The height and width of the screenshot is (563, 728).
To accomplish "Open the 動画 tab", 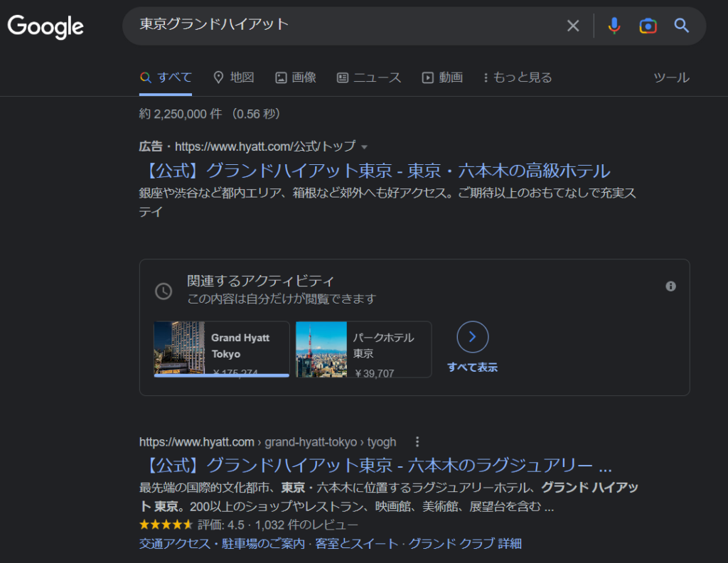I will pos(442,77).
